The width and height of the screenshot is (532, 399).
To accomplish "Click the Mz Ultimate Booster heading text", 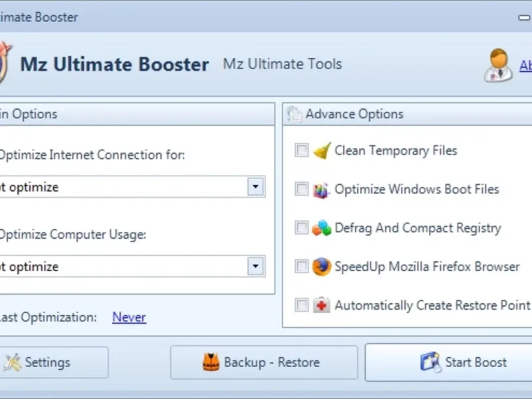I will coord(114,64).
